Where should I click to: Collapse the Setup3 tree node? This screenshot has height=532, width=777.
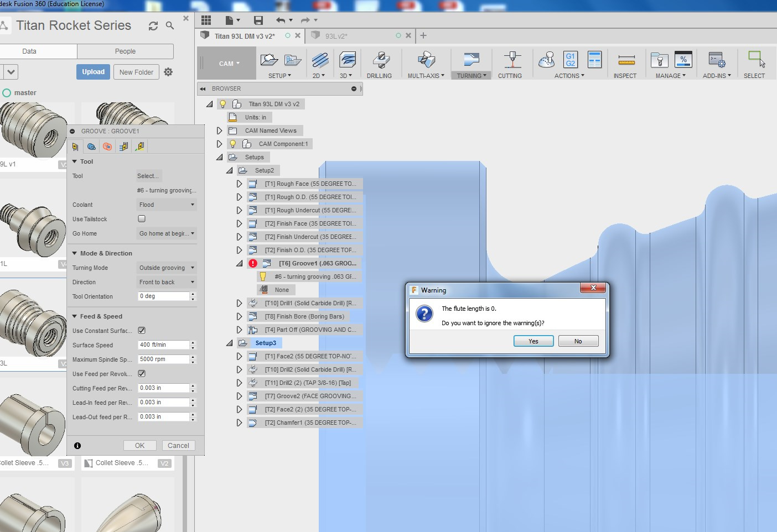tap(229, 343)
